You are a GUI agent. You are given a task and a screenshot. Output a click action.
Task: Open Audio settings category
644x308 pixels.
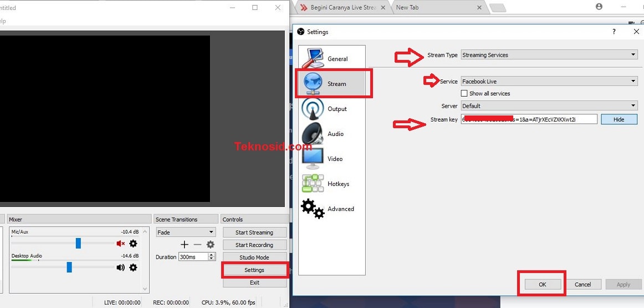[x=331, y=134]
